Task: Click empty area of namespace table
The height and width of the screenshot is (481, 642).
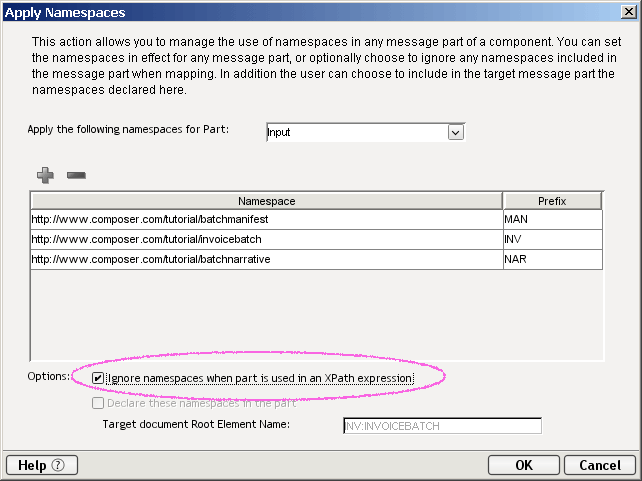Action: click(316, 314)
